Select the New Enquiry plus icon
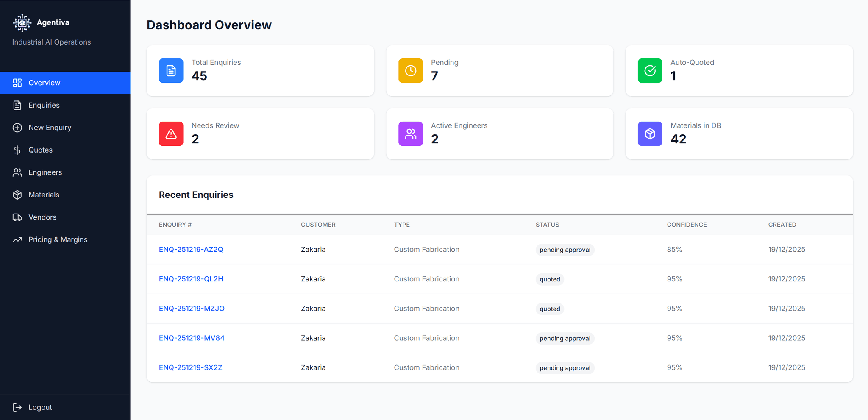 click(x=17, y=127)
